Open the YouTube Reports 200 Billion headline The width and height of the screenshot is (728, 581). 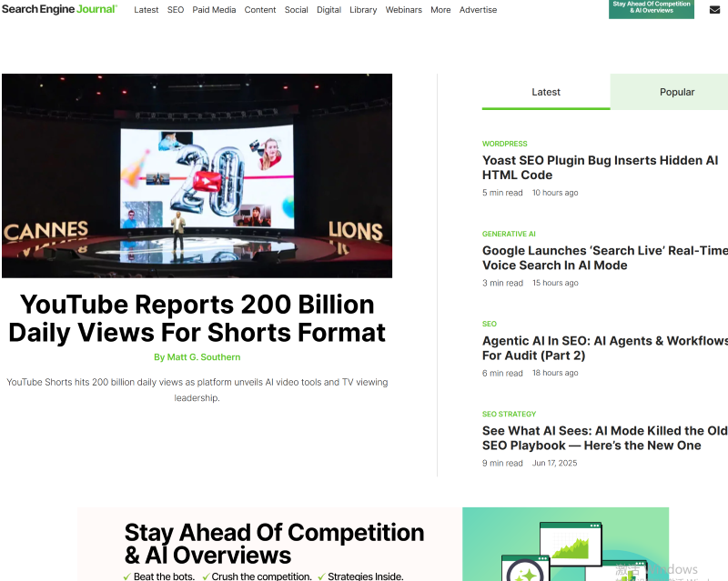[197, 318]
